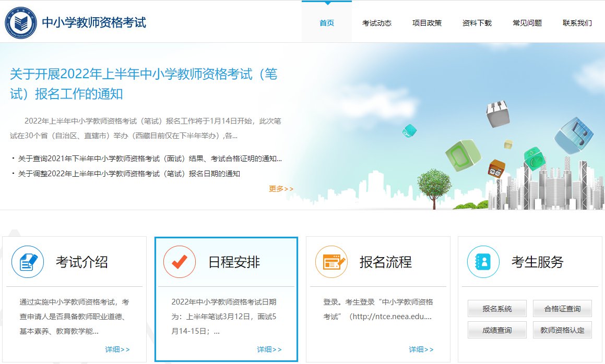
Task: Go to 项目政策 in navigation bar
Action: coord(427,23)
